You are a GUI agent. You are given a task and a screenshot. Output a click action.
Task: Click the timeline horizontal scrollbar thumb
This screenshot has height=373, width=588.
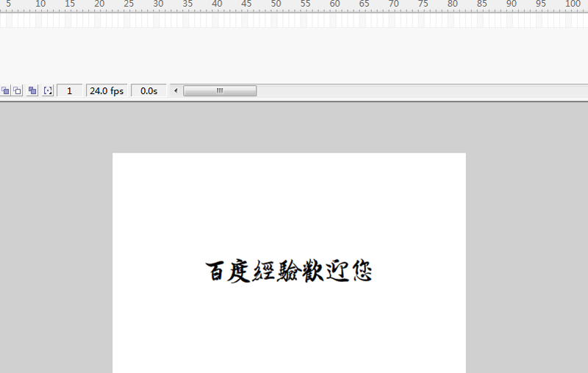220,90
